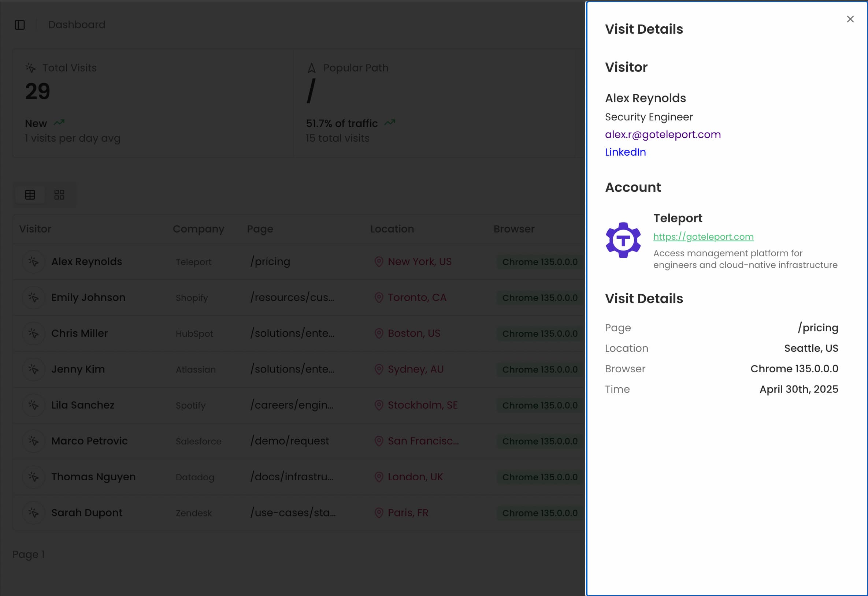
Task: Click the San Francisco location pin icon
Action: pyautogui.click(x=379, y=441)
